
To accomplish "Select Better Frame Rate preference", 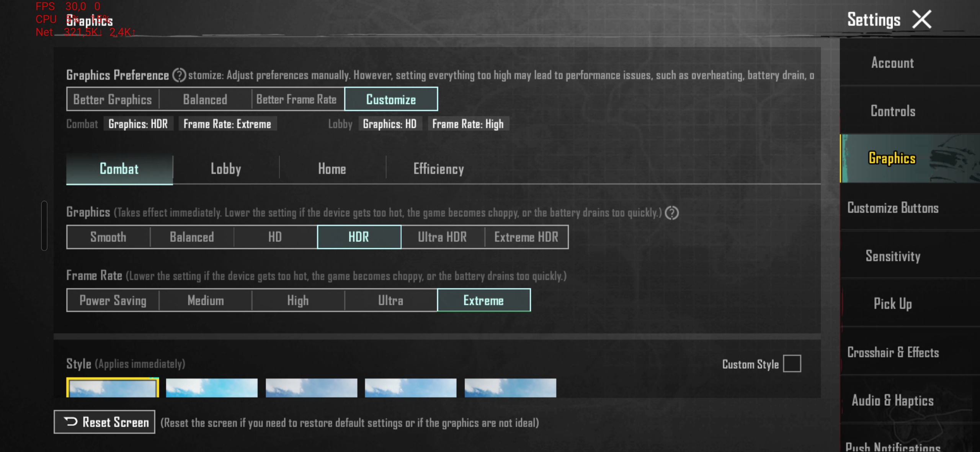I will pos(297,99).
